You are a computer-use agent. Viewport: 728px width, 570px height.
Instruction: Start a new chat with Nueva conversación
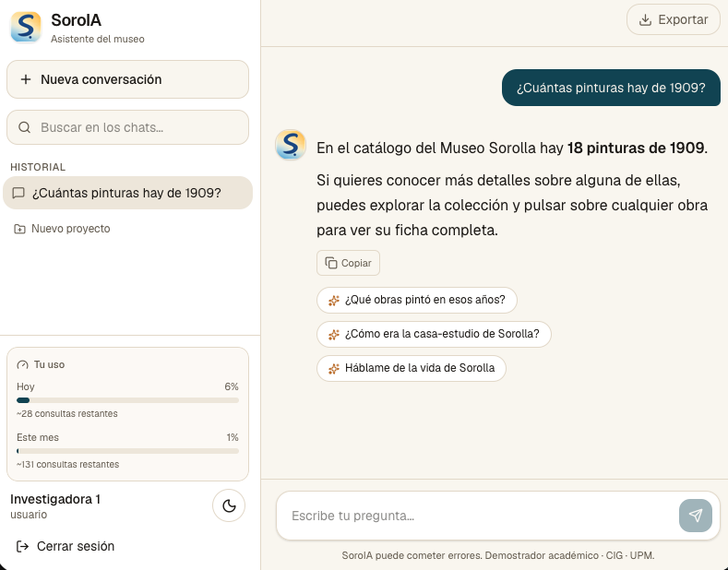(x=127, y=79)
